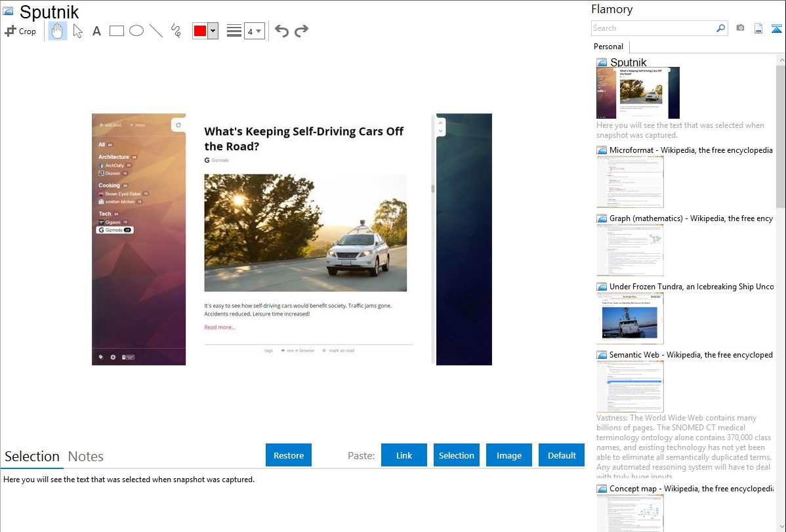The width and height of the screenshot is (786, 532).
Task: Capture a snapshot with the camera icon
Action: [740, 28]
